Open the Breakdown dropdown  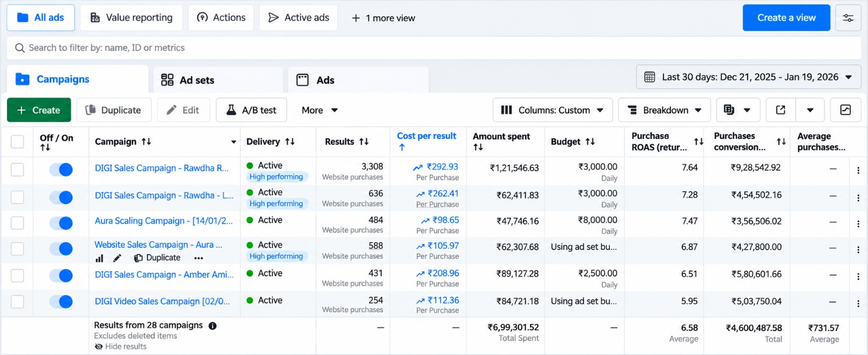click(x=665, y=110)
